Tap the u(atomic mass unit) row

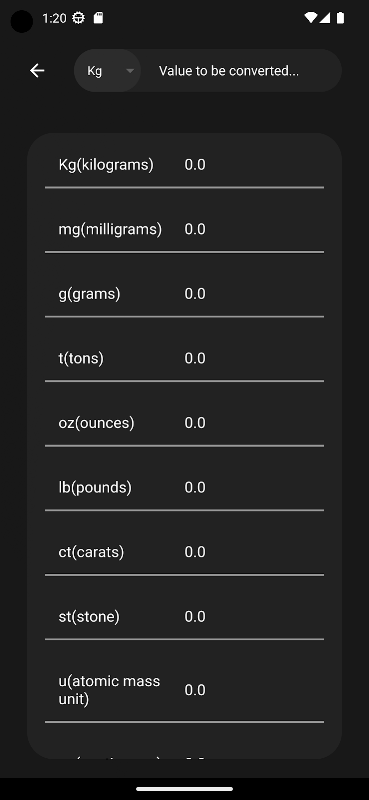[184, 690]
